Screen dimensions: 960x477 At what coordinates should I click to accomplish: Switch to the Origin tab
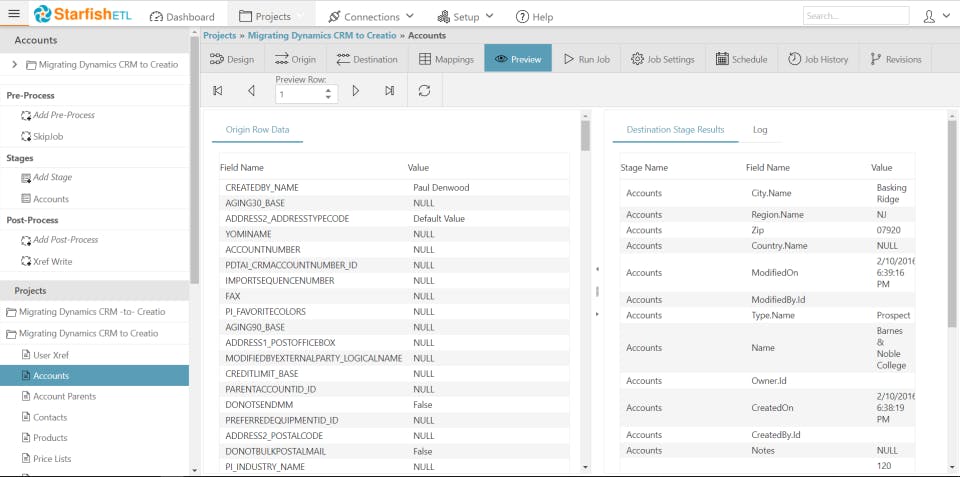coord(295,59)
